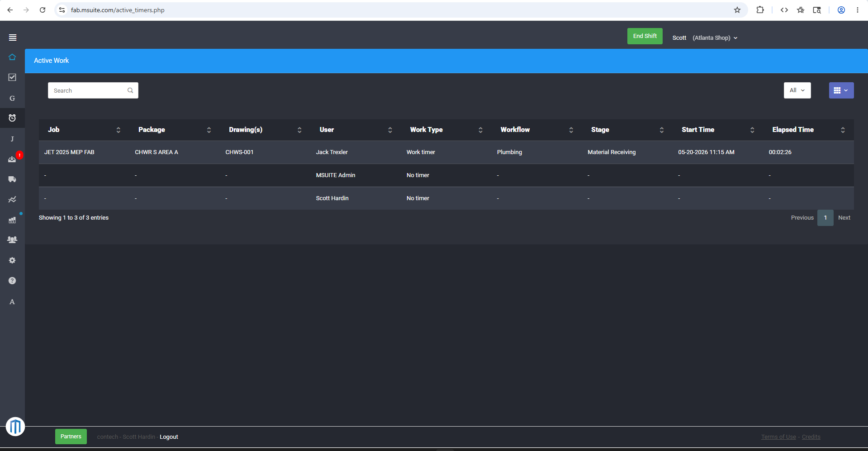This screenshot has width=868, height=451.
Task: Click the green Partners button
Action: click(x=71, y=437)
